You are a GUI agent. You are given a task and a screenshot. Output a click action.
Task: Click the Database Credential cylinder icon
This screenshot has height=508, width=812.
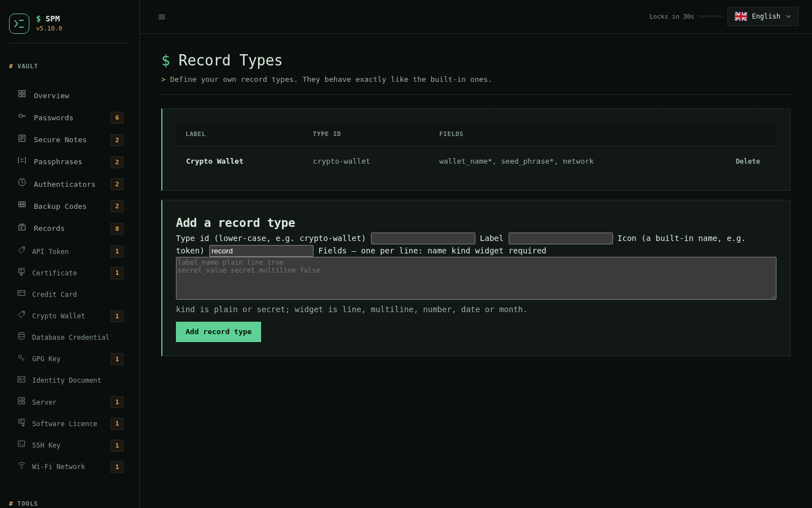21,336
